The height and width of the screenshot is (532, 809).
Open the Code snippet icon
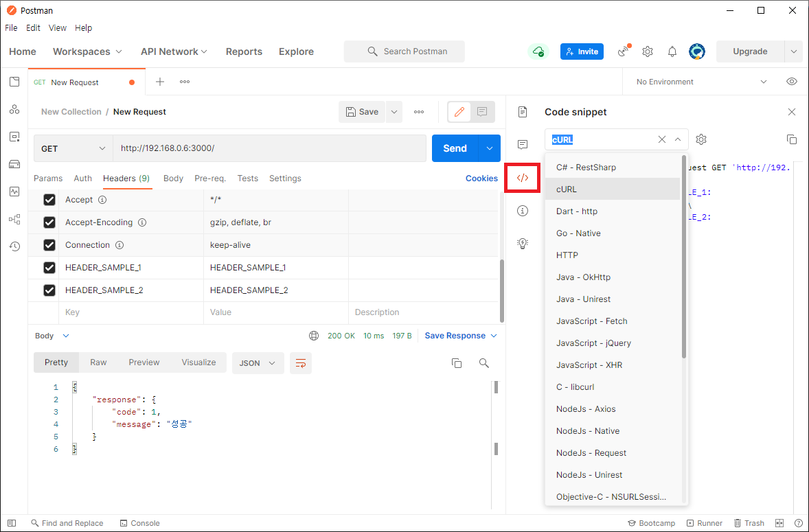click(523, 178)
